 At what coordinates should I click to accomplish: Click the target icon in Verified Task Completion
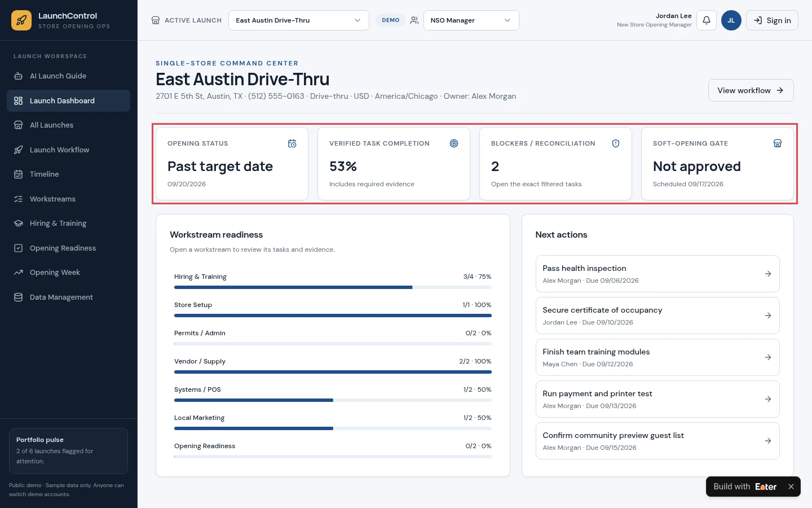(454, 143)
